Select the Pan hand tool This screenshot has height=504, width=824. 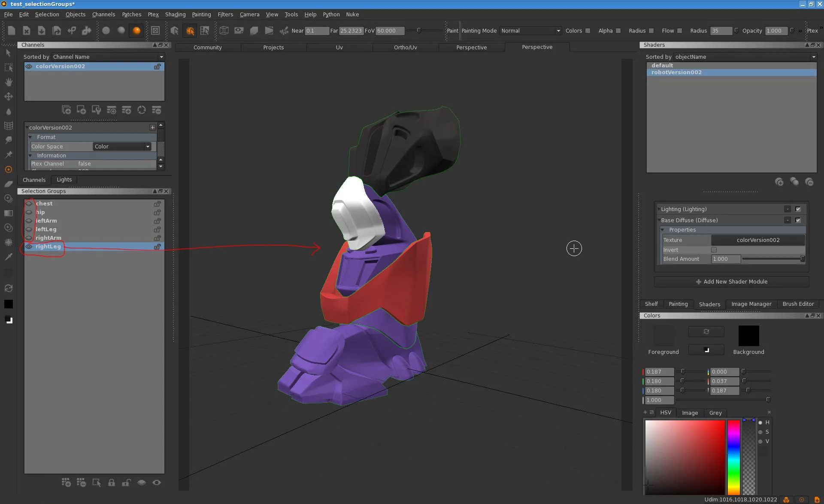8,82
